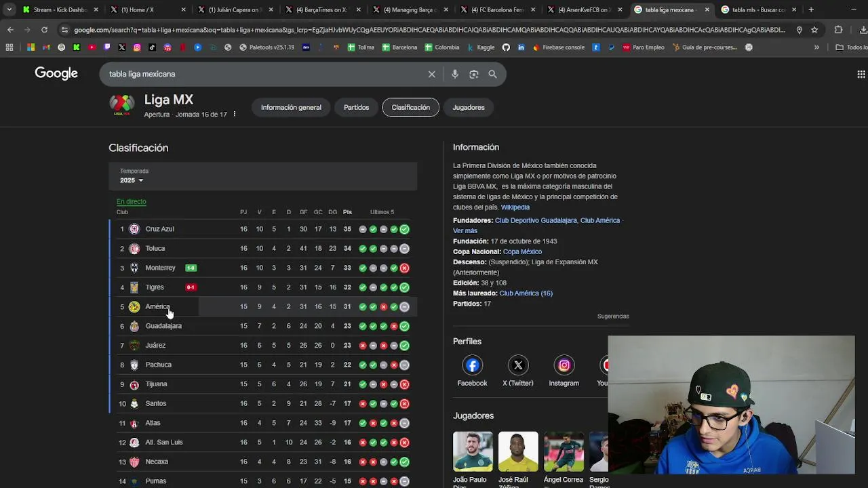This screenshot has width=868, height=488.
Task: Clear the search box with X
Action: (x=431, y=74)
